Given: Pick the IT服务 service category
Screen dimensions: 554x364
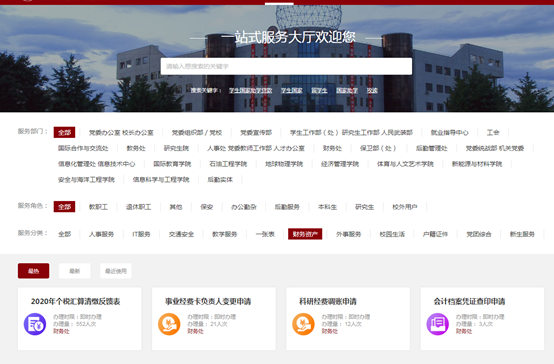Looking at the screenshot, I should click(141, 234).
